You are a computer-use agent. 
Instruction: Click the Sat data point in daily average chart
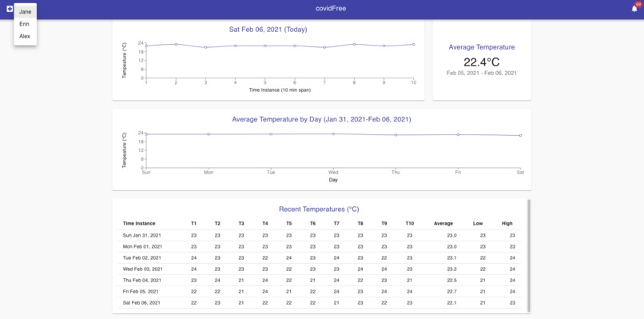520,135
